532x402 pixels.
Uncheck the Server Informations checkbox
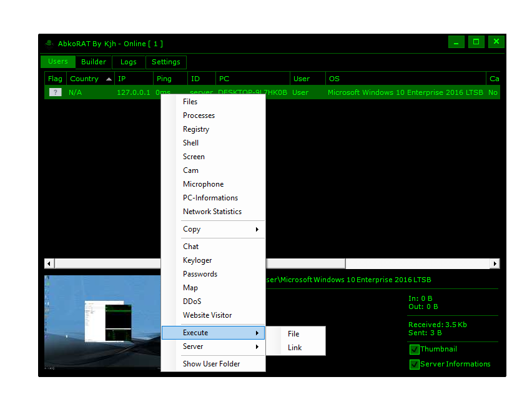point(414,365)
